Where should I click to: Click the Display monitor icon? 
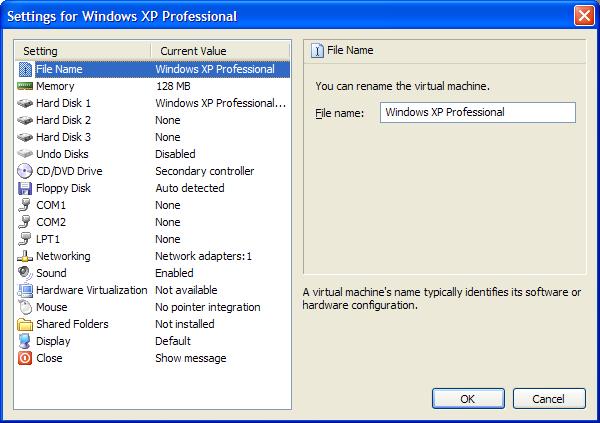25,341
